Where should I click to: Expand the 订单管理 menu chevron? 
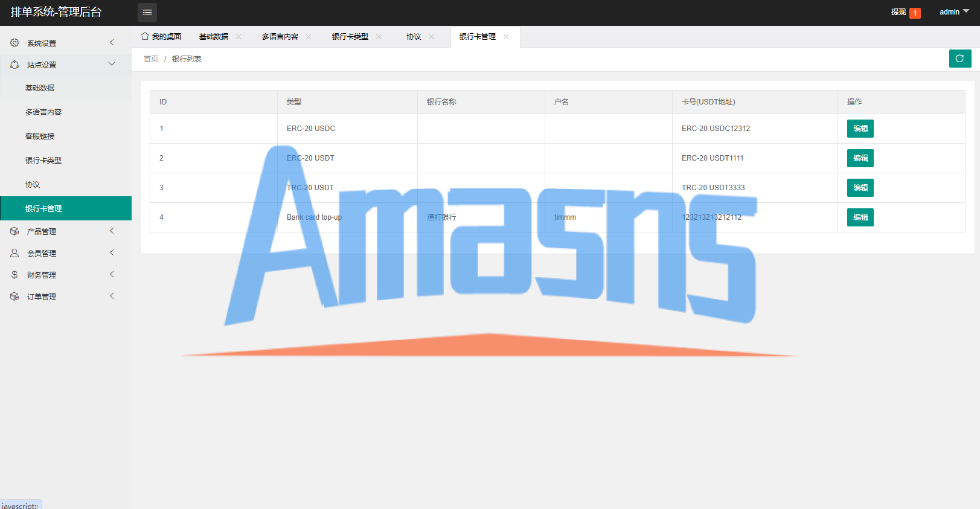point(112,296)
